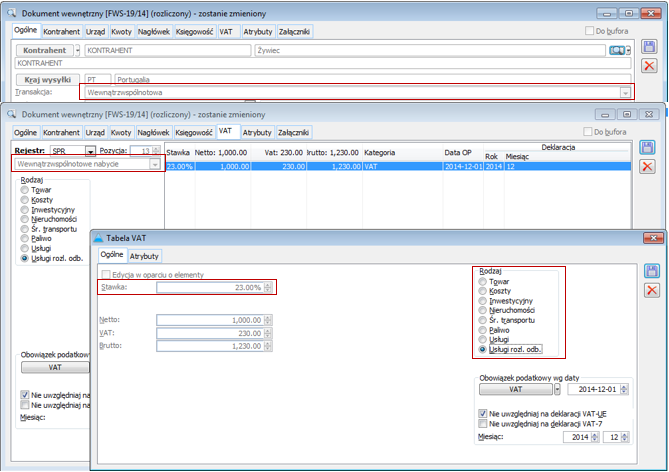Adjust Netto 1,000.00 spinner
The height and width of the screenshot is (472, 669).
tap(268, 320)
